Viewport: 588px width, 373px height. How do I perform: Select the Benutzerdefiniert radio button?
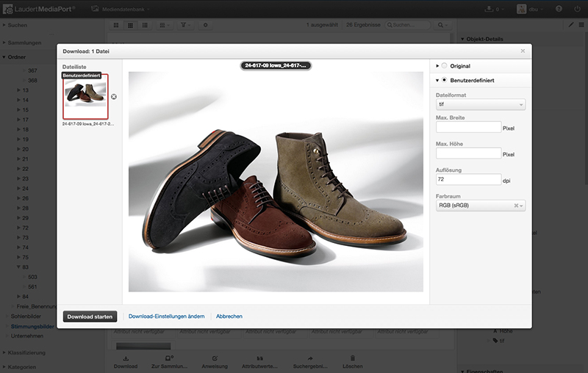pyautogui.click(x=444, y=79)
